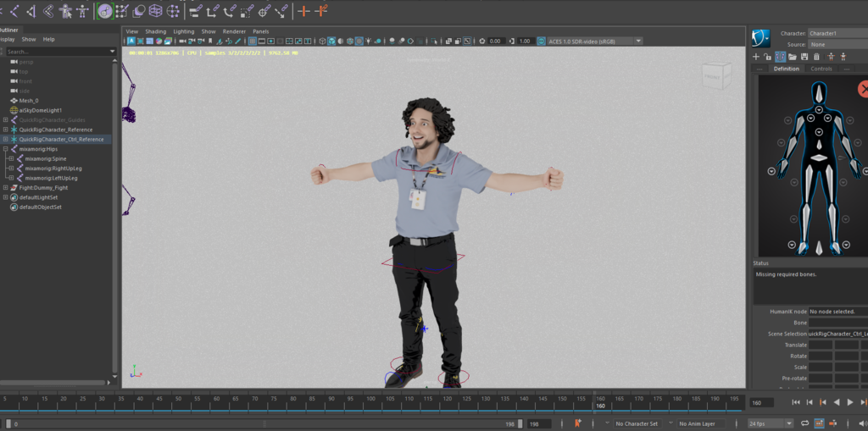Toggle textured display in viewport

[x=359, y=41]
